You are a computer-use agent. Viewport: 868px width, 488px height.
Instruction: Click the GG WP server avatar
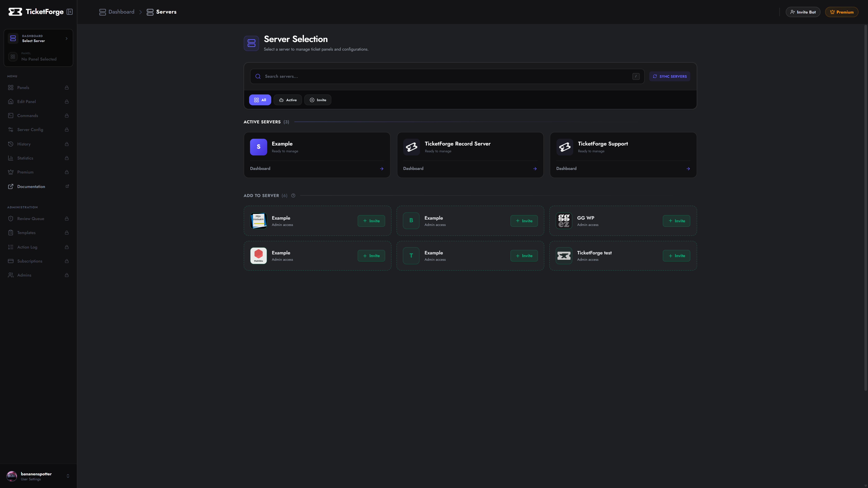(564, 221)
